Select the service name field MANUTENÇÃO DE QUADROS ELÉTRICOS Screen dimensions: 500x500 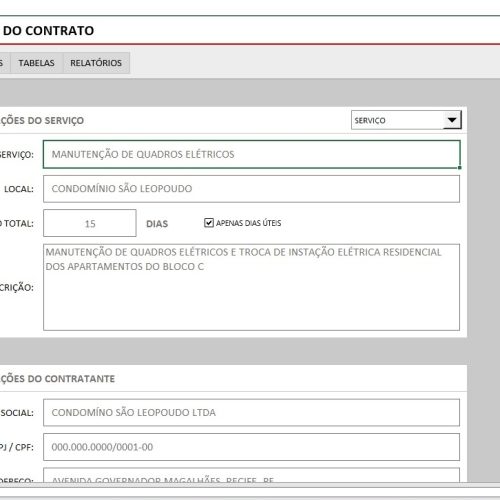pyautogui.click(x=252, y=154)
